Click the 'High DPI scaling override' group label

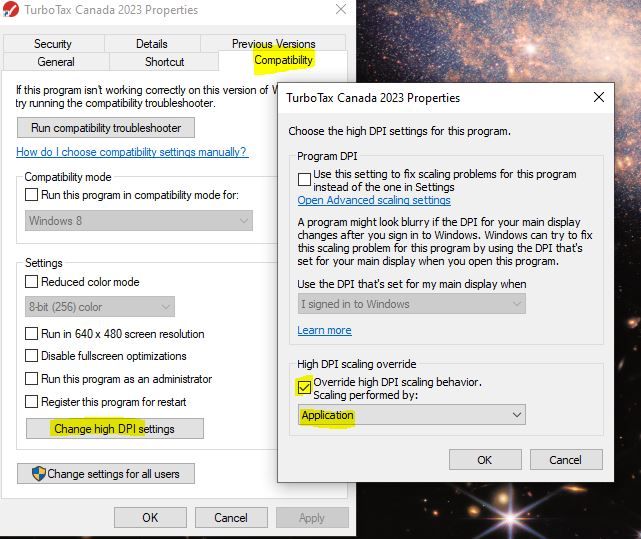click(x=356, y=364)
